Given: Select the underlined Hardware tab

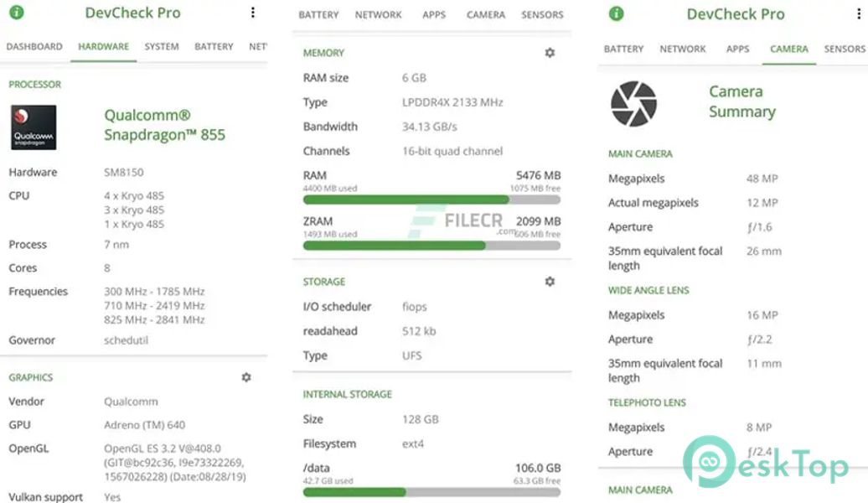Looking at the screenshot, I should coord(104,47).
